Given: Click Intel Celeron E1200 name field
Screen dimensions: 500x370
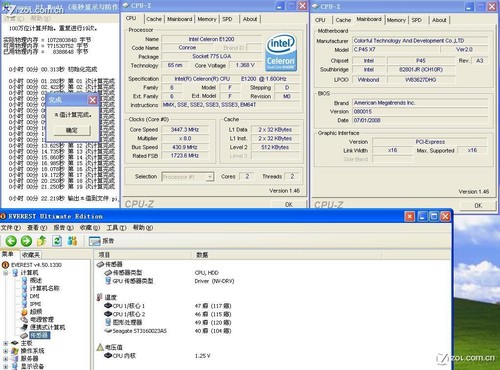Looking at the screenshot, I should pyautogui.click(x=211, y=39).
